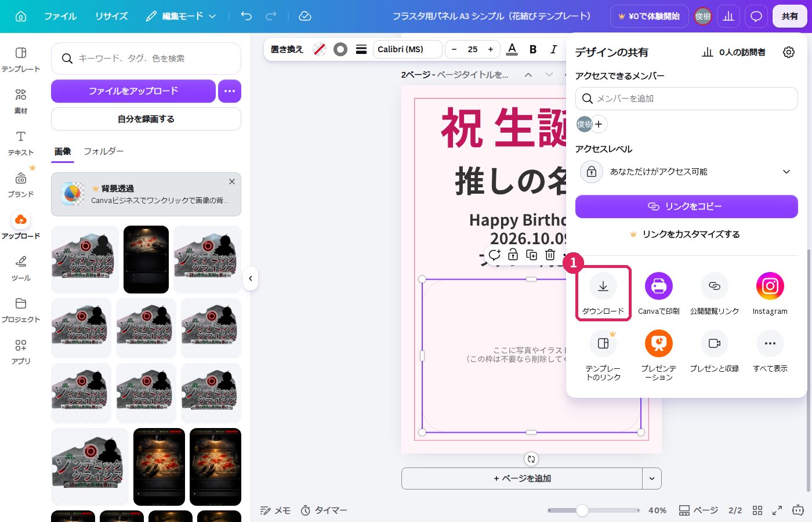Open the text color A icon
This screenshot has height=522, width=812.
coord(512,49)
